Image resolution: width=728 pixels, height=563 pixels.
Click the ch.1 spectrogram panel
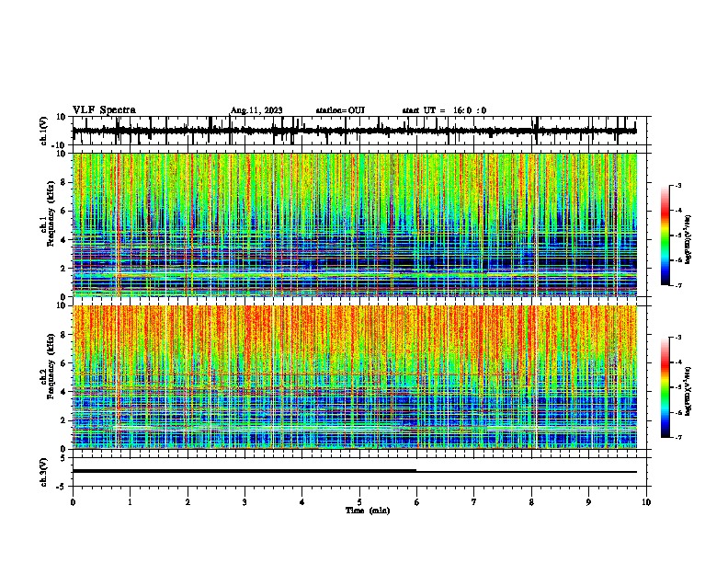click(x=355, y=224)
